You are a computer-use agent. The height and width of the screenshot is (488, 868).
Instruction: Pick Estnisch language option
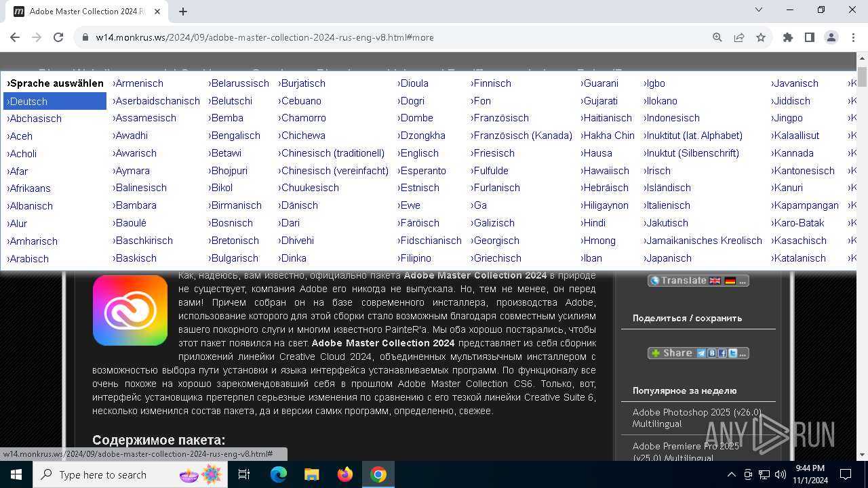[x=418, y=188]
